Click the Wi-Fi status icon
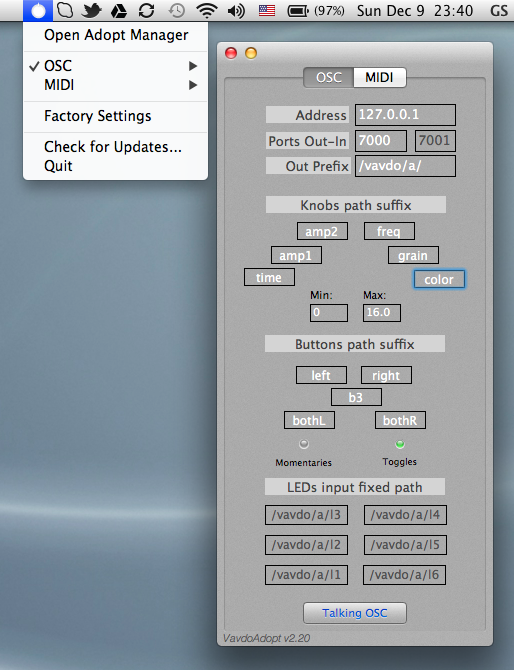Viewport: 514px width, 670px height. point(207,10)
